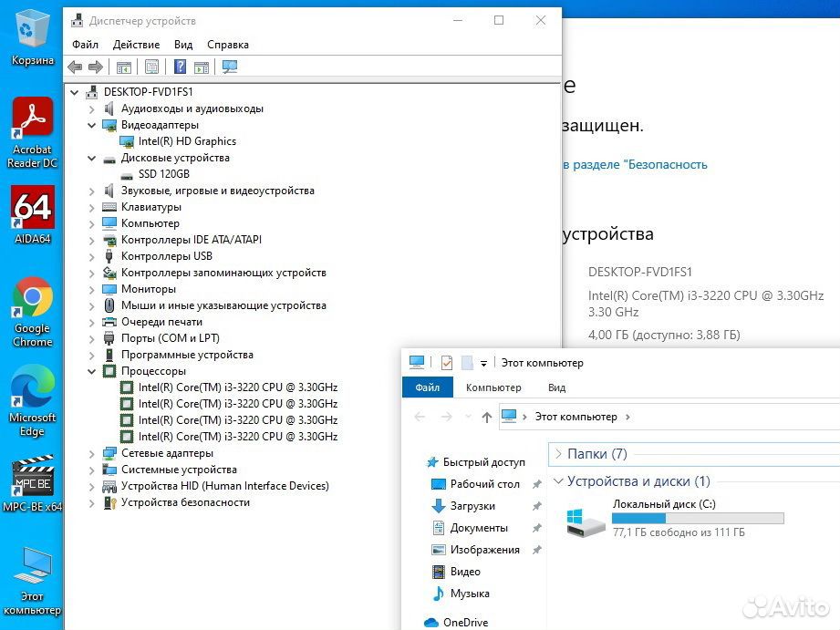Select Контроллеры IDE ATA/ATAPI entry

[x=192, y=240]
